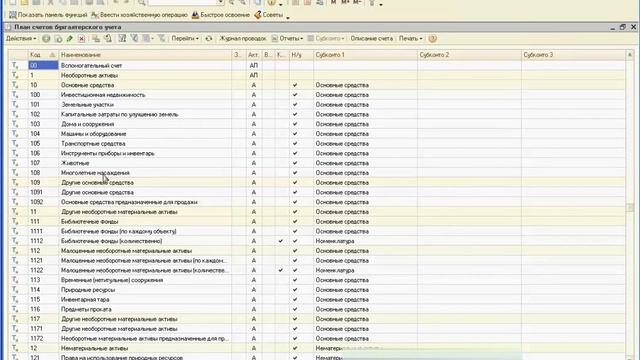Image resolution: width=640 pixels, height=360 pixels.
Task: Click the Наименование column header
Action: [x=145, y=55]
